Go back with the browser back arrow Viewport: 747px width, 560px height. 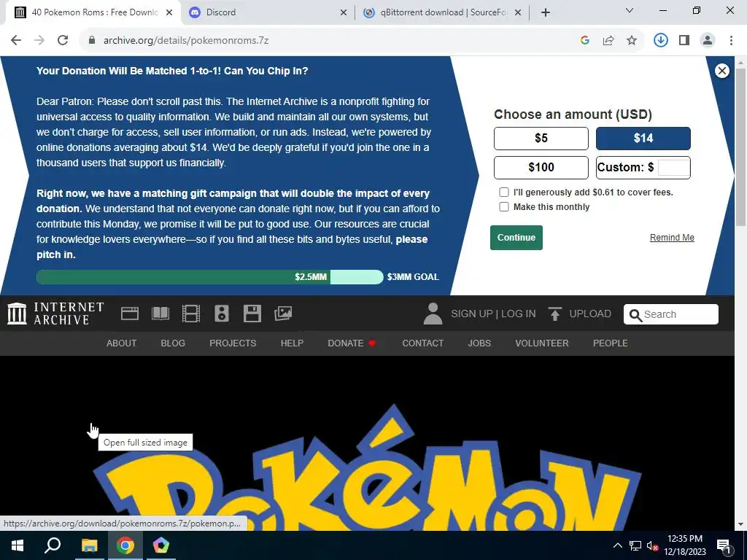point(16,41)
